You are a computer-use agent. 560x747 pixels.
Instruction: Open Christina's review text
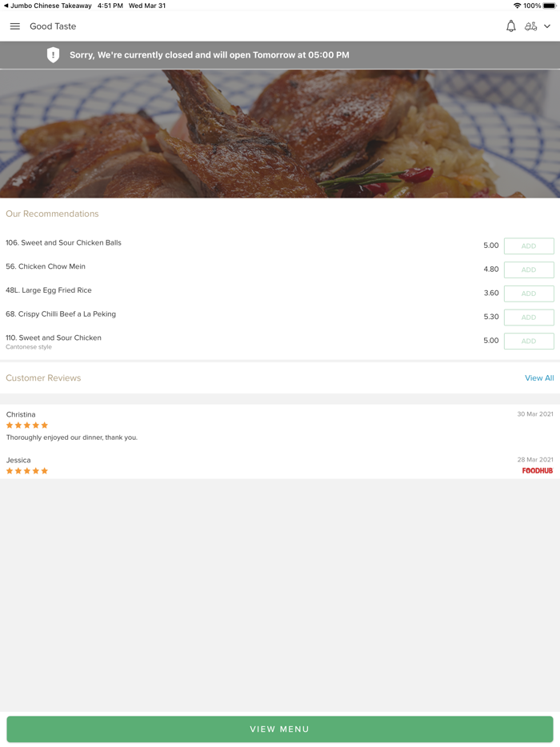[72, 437]
